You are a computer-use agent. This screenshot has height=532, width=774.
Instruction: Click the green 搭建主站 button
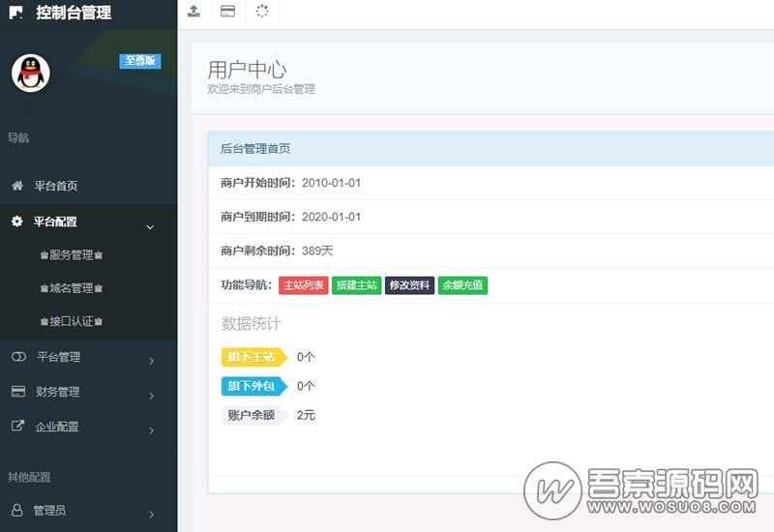(x=356, y=285)
